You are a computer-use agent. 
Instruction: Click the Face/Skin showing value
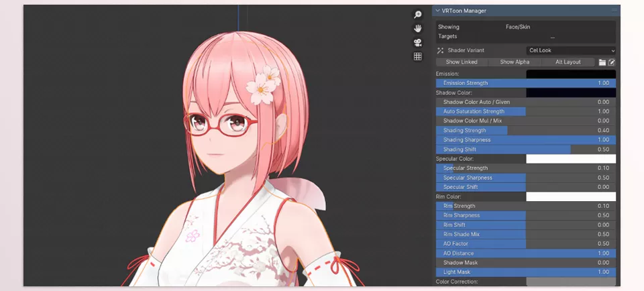pyautogui.click(x=517, y=27)
